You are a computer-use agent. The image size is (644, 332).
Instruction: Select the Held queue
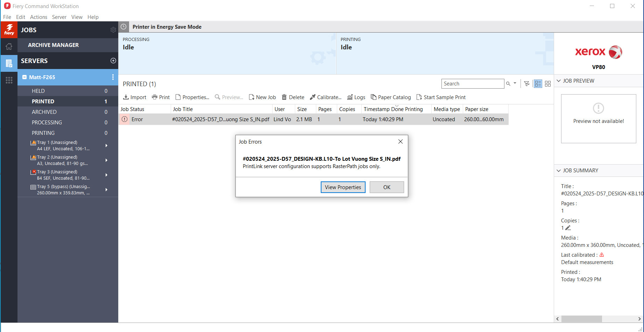68,91
